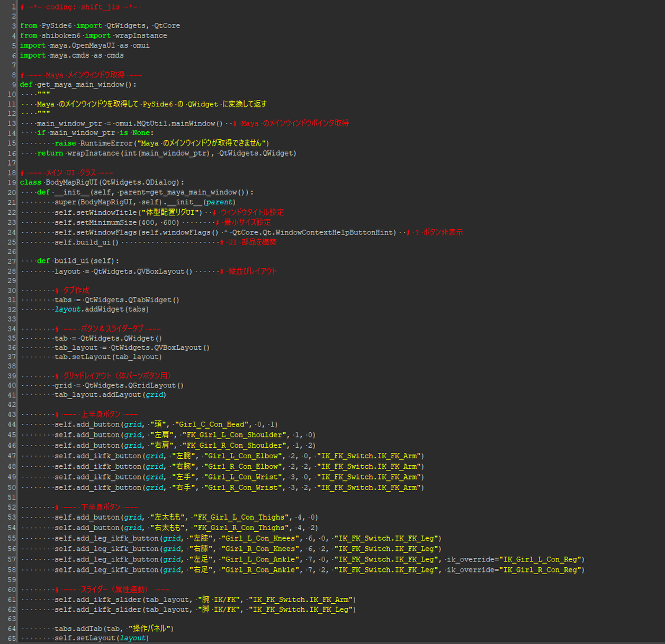Screen dimensions: 665x644
Task: Click "get_maya_main_window" in its def line
Action: point(80,84)
